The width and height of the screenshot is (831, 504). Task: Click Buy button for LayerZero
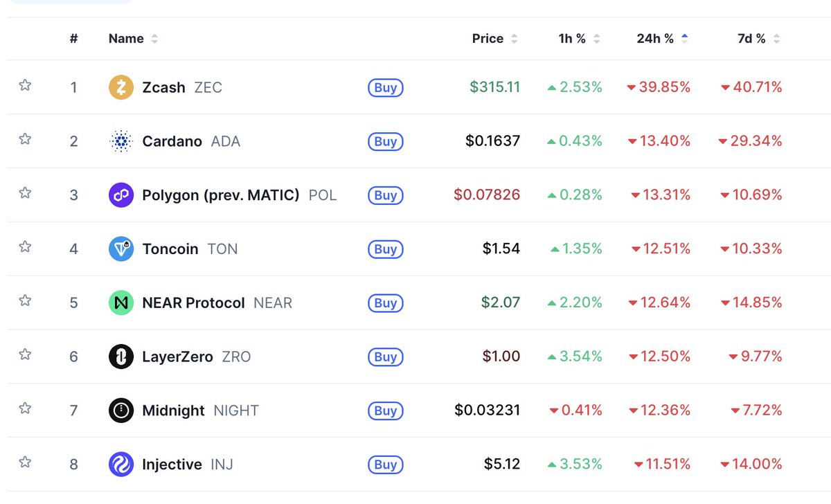point(386,357)
